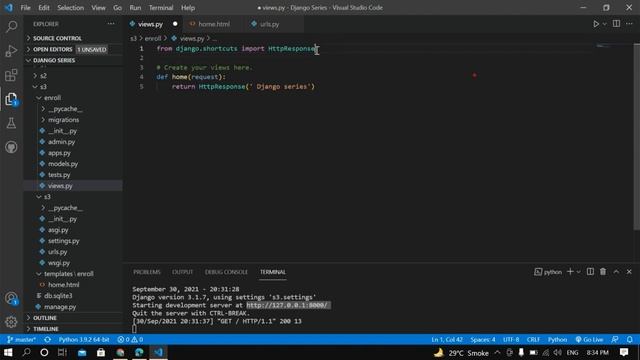This screenshot has height=360, width=640.
Task: Open the Windows Start menu
Action: tap(8, 352)
